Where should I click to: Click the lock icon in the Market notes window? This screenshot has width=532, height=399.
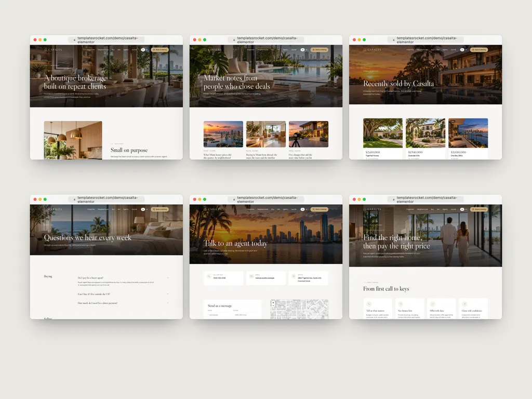click(x=234, y=40)
